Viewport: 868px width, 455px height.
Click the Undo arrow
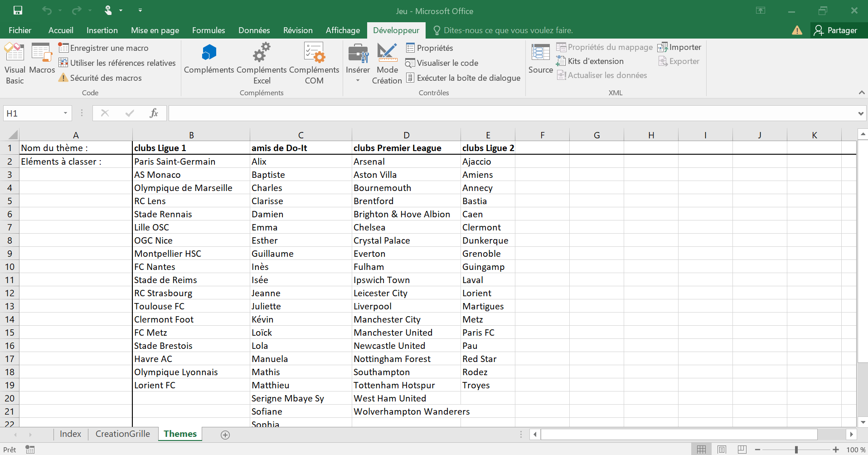[47, 10]
